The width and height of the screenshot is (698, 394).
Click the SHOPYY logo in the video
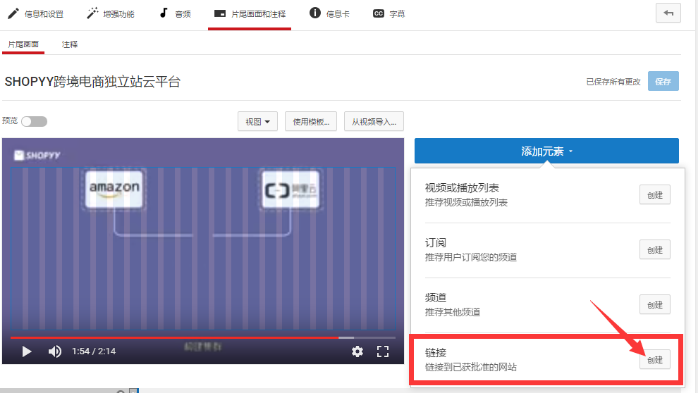pyautogui.click(x=37, y=155)
